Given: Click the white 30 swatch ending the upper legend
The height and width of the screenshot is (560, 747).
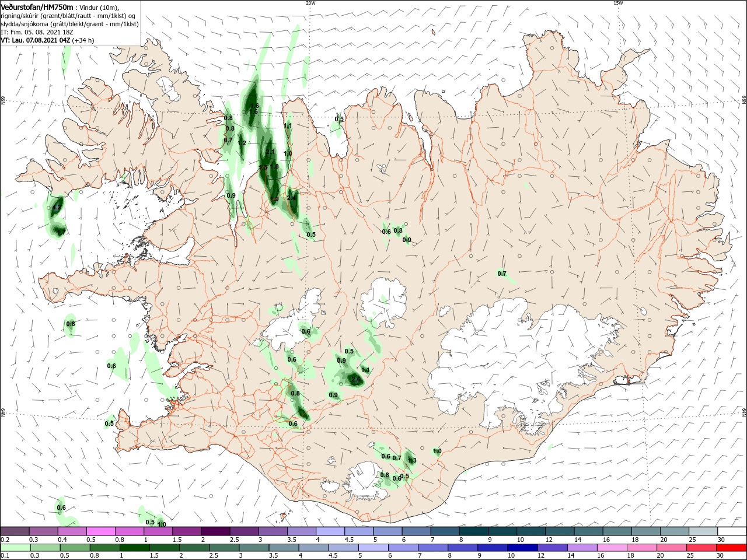Looking at the screenshot, I should pos(732,531).
